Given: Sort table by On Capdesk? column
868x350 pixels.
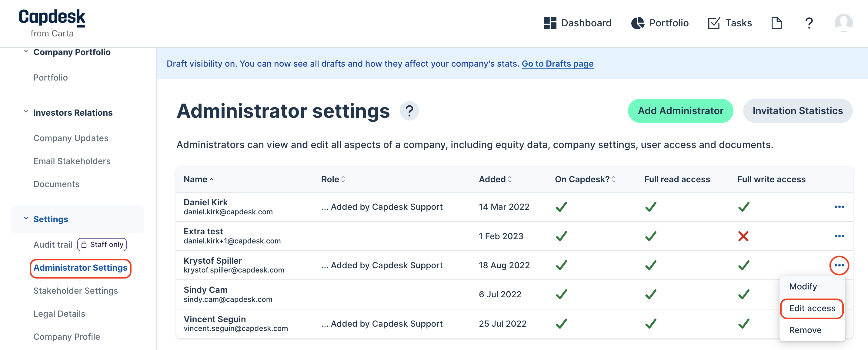Looking at the screenshot, I should click(585, 179).
